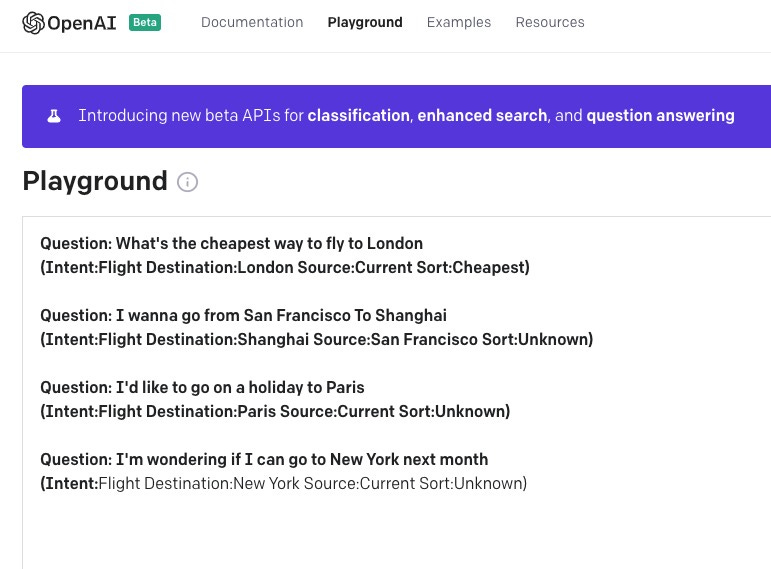The width and height of the screenshot is (771, 569).
Task: Open the Resources nav item
Action: (550, 23)
